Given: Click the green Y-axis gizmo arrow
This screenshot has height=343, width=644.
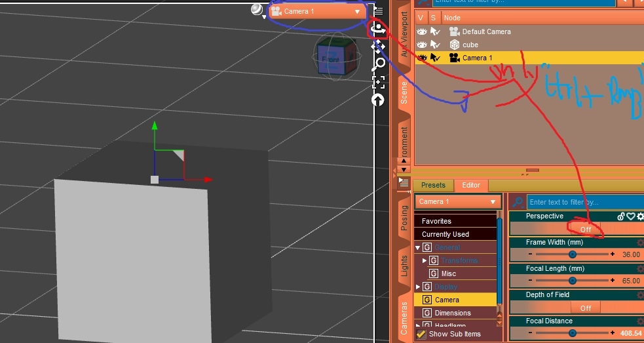Looking at the screenshot, I should (155, 125).
